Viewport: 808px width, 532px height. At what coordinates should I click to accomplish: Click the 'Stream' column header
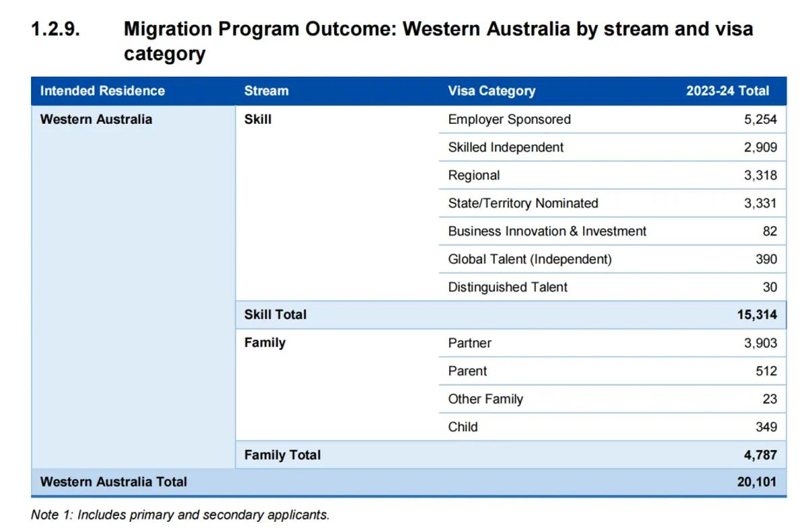pos(266,91)
